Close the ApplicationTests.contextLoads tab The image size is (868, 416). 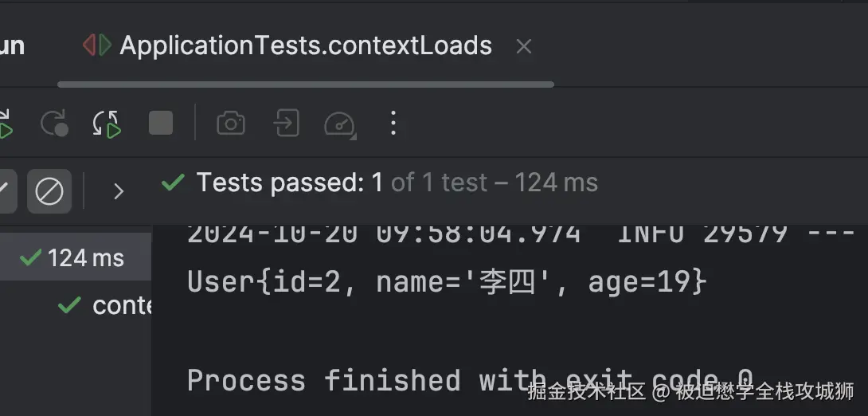[x=523, y=46]
